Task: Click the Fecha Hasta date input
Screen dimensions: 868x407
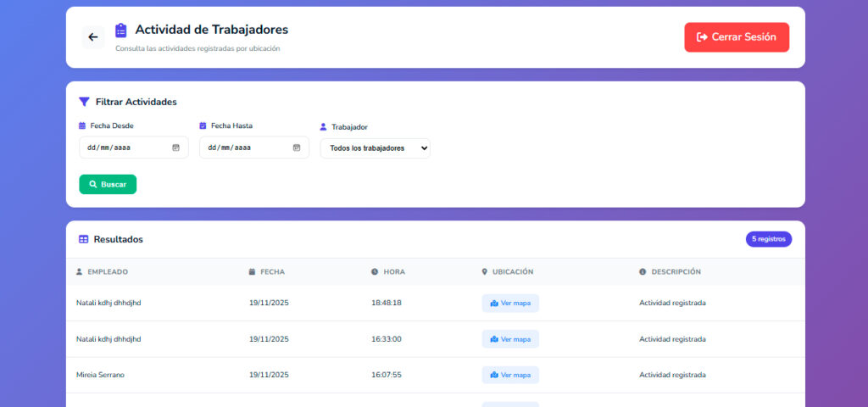Action: coord(246,148)
